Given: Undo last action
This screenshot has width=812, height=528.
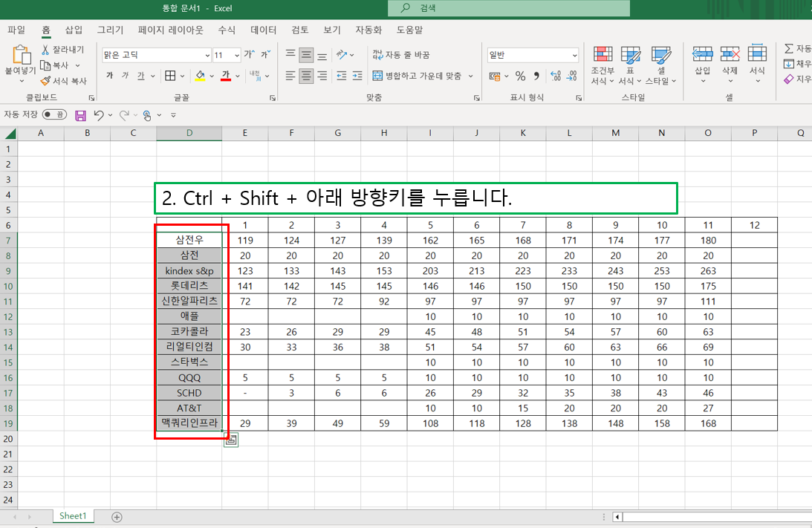Looking at the screenshot, I should pyautogui.click(x=98, y=115).
